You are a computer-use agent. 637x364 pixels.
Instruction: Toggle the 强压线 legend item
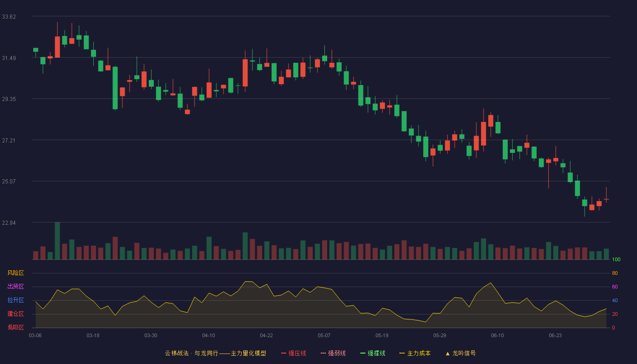[293, 353]
